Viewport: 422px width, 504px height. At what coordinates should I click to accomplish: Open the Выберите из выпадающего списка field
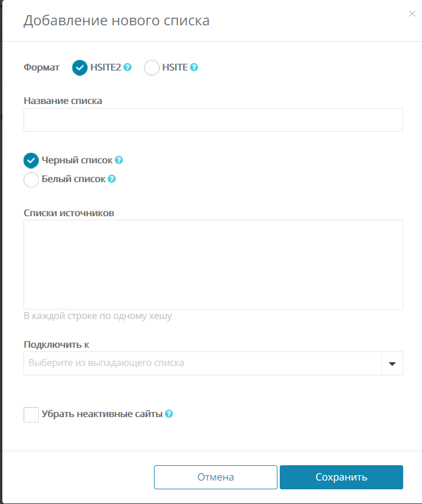[203, 363]
